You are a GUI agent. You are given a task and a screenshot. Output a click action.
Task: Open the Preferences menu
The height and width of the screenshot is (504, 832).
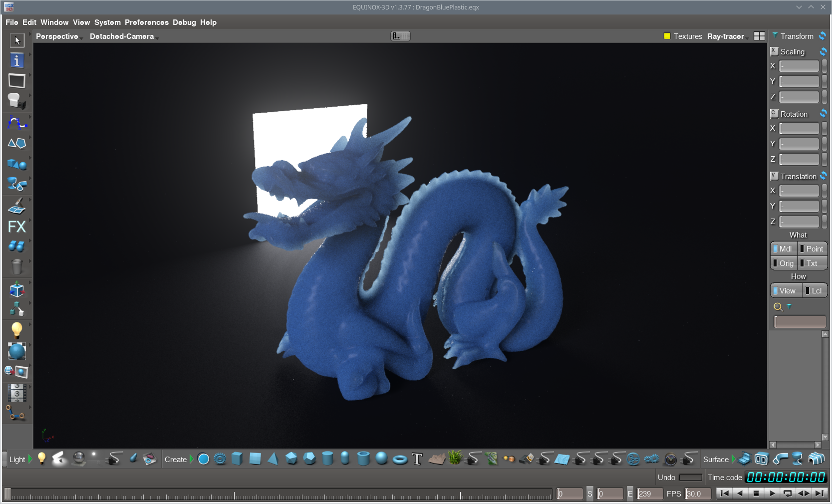coord(146,22)
